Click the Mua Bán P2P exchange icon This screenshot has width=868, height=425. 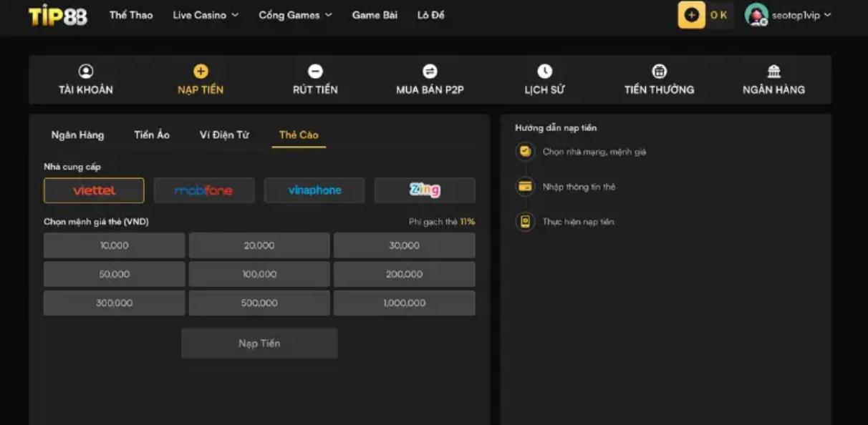click(x=430, y=71)
